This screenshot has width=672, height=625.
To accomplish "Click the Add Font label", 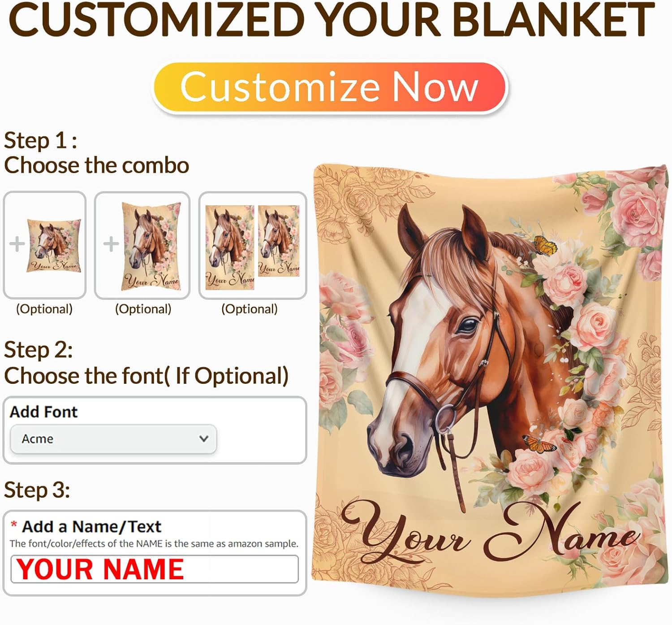I will [43, 412].
